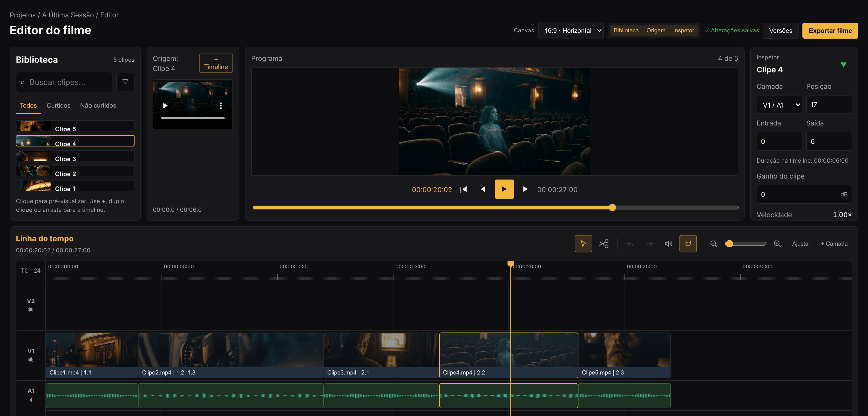The image size is (868, 416).
Task: Activate the razor cut tool
Action: (604, 243)
